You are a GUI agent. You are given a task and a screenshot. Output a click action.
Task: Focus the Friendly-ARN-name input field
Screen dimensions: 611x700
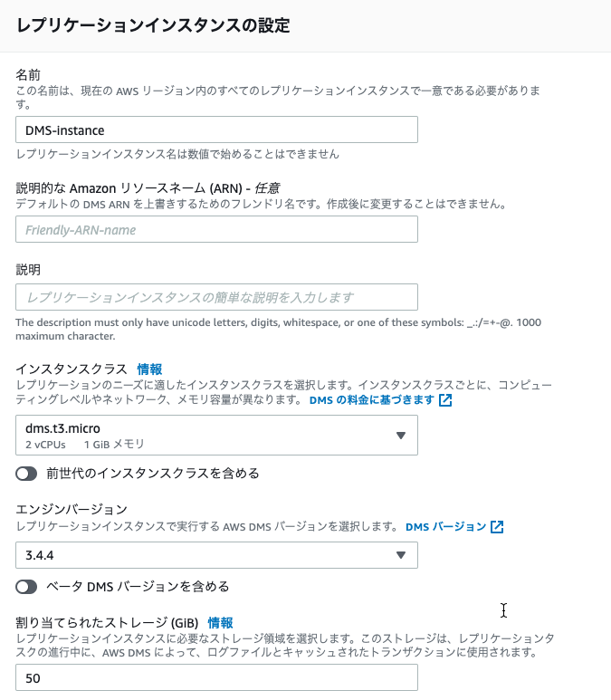point(217,229)
